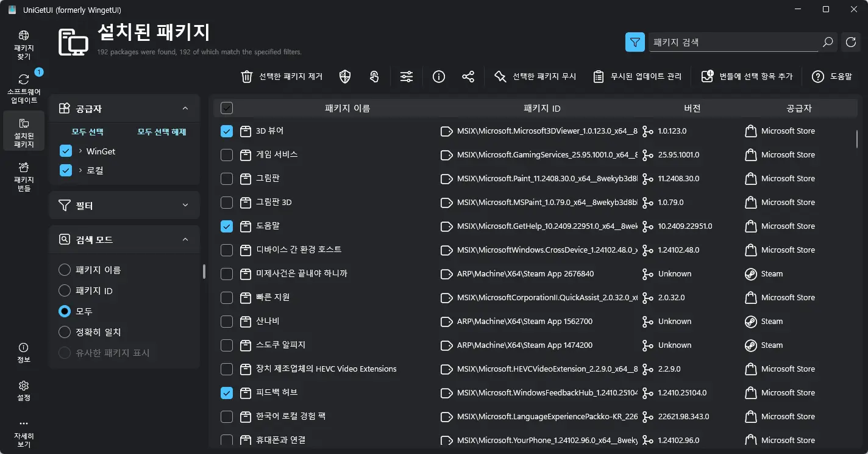Click inside the 패키지 검색 field
This screenshot has height=454, width=868.
coord(733,42)
